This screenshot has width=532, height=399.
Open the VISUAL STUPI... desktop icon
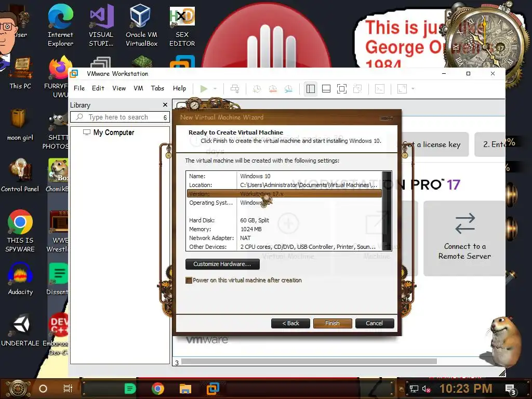pyautogui.click(x=101, y=25)
